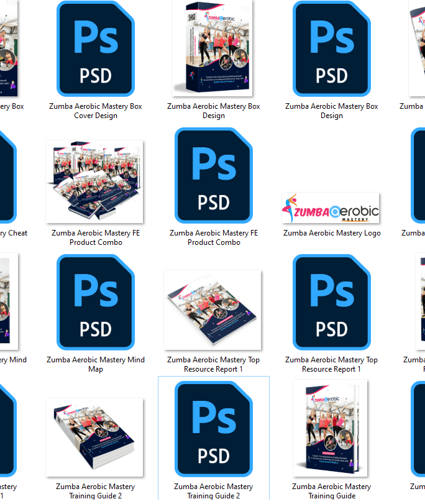
Task: Click the Box Design name under the PSD icon
Action: point(331,111)
